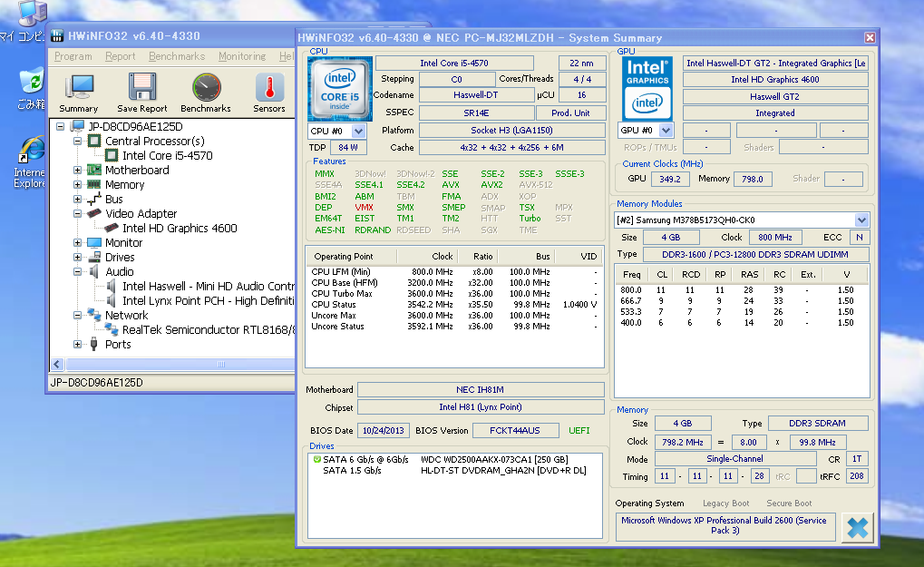Viewport: 924px width, 567px height.
Task: Collapse the Video Adapter node
Action: pyautogui.click(x=77, y=213)
